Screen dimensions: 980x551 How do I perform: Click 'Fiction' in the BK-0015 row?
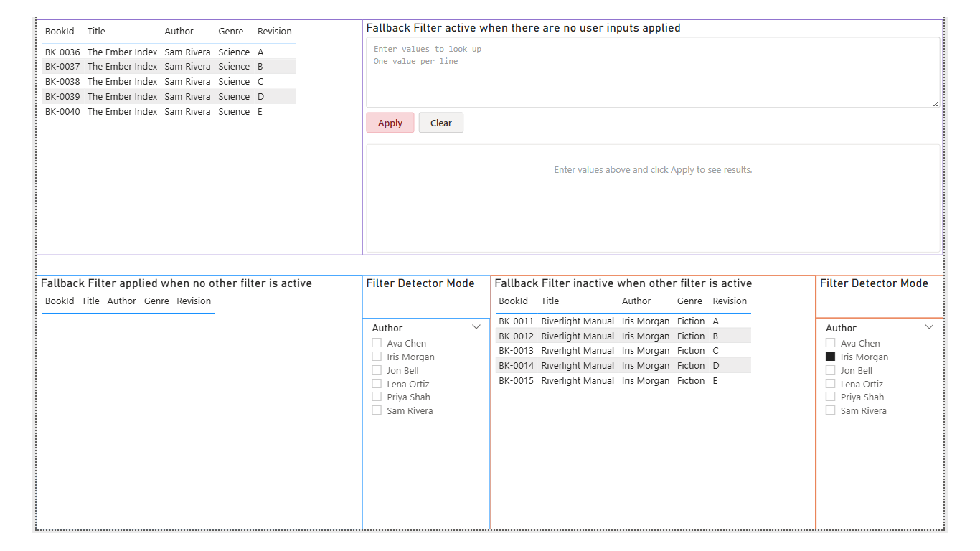[691, 381]
